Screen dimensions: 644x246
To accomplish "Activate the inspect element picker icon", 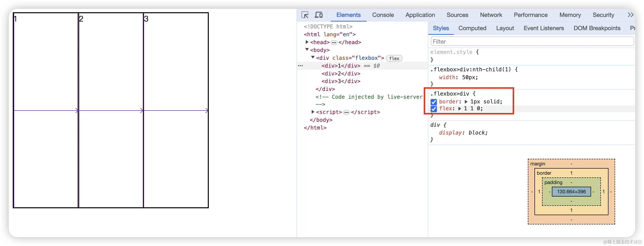I will click(305, 15).
